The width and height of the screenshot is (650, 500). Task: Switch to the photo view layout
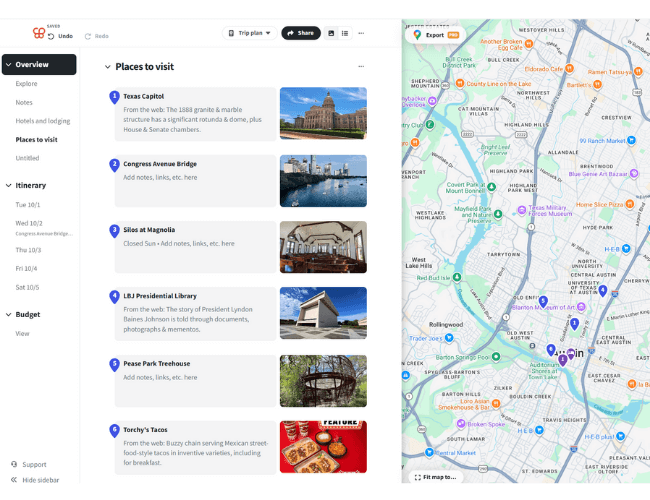coord(331,33)
